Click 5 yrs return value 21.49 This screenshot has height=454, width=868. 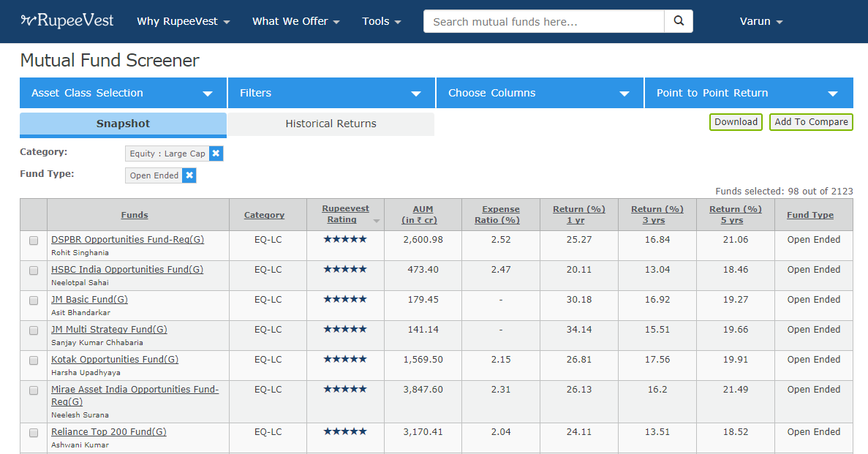[x=735, y=389]
